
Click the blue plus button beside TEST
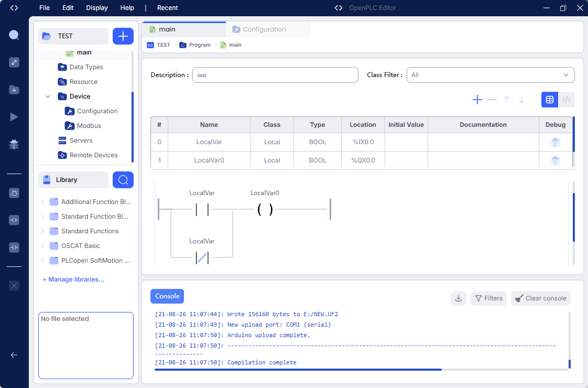point(123,36)
